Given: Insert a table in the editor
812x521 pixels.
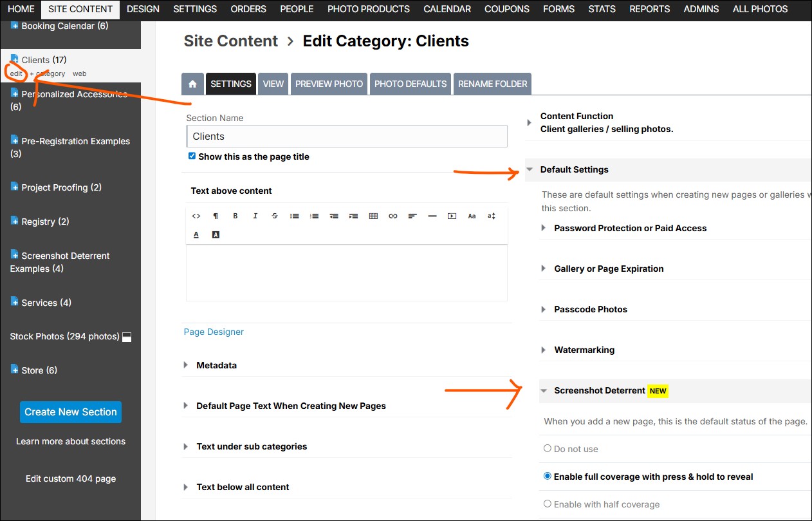Looking at the screenshot, I should click(373, 216).
